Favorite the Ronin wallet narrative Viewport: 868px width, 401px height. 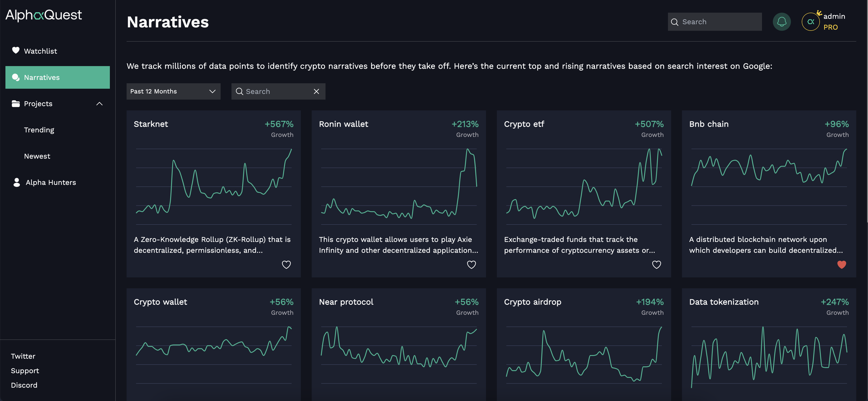[471, 265]
